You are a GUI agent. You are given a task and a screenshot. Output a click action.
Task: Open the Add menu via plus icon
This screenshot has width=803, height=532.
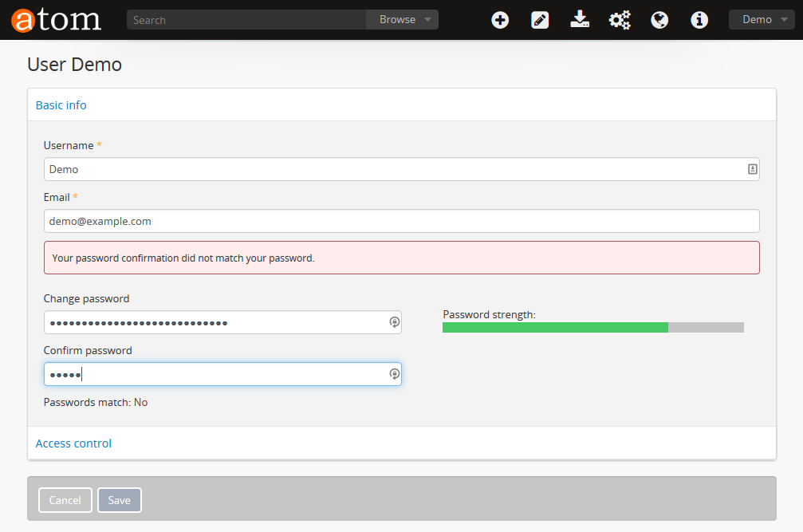coord(500,19)
